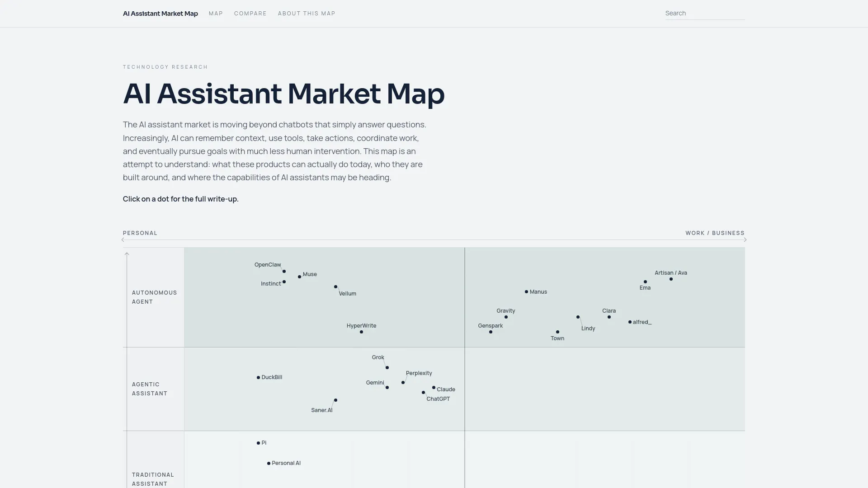Select the Manus dot

tap(526, 292)
